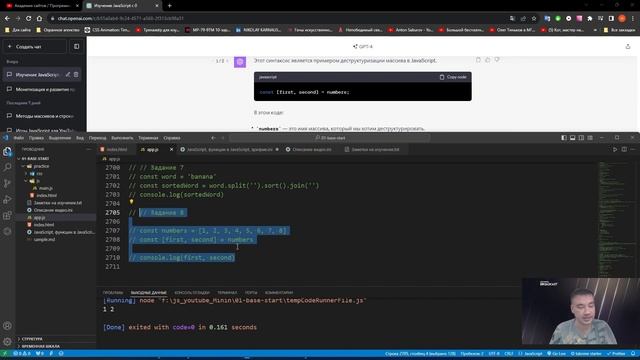Image resolution: width=640 pixels, height=360 pixels.
Task: Open the Правка menu in VS Code
Action: click(36, 138)
